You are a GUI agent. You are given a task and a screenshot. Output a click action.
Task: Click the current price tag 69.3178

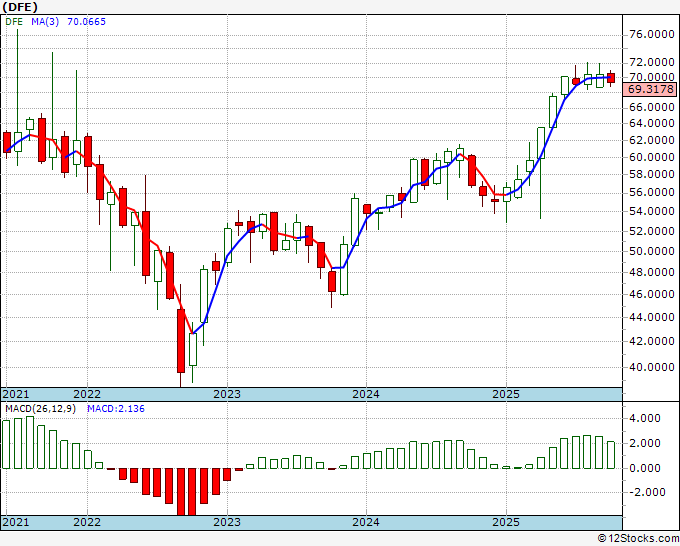click(x=651, y=89)
